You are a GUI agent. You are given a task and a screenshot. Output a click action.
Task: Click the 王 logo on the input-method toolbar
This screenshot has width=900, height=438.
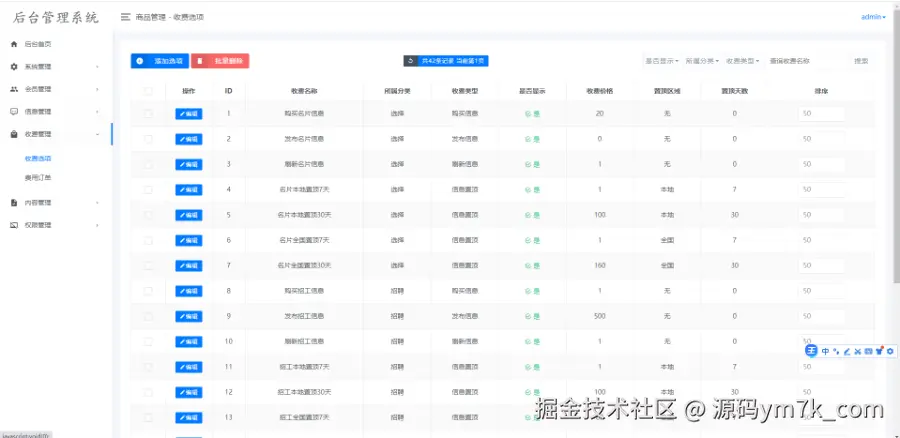[811, 351]
